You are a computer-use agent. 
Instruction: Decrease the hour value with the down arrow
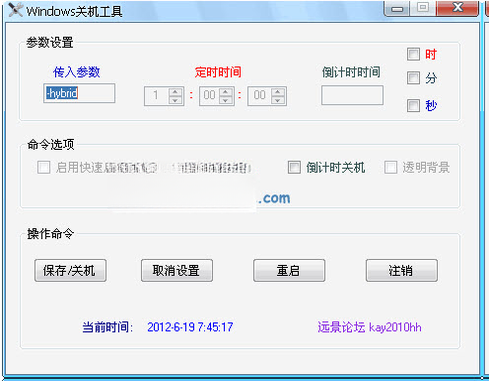(175, 100)
